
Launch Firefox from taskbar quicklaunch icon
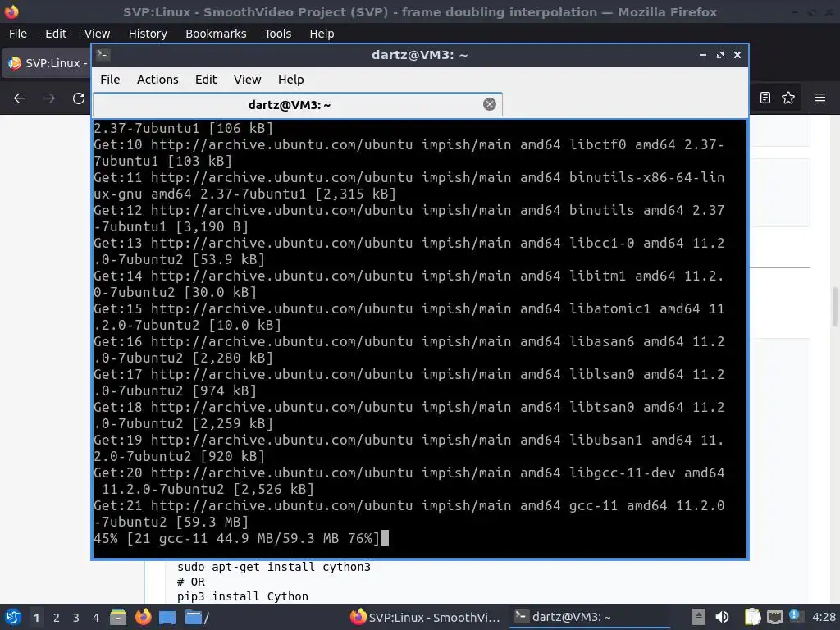tap(143, 617)
